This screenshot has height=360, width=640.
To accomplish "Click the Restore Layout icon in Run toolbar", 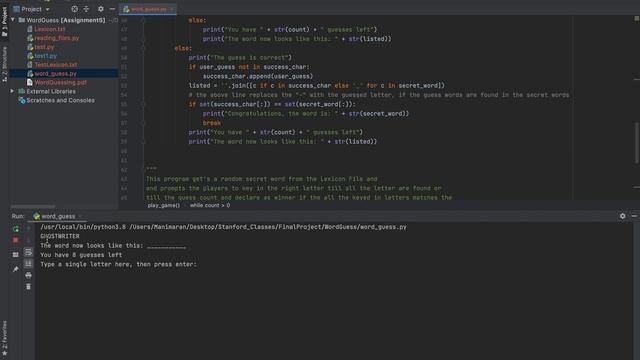I will point(16,255).
